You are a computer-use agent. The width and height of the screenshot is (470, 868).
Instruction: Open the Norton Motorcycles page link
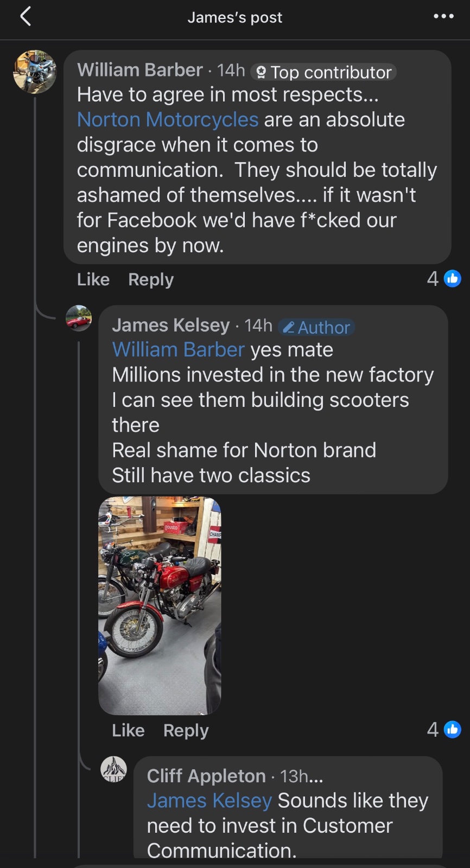168,120
